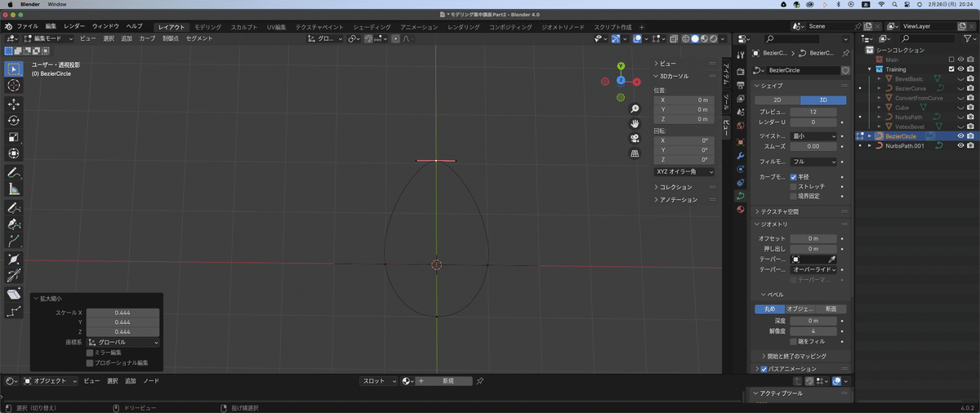980x413 pixels.
Task: Select the Rotate tool in left toolbar
Action: (14, 120)
